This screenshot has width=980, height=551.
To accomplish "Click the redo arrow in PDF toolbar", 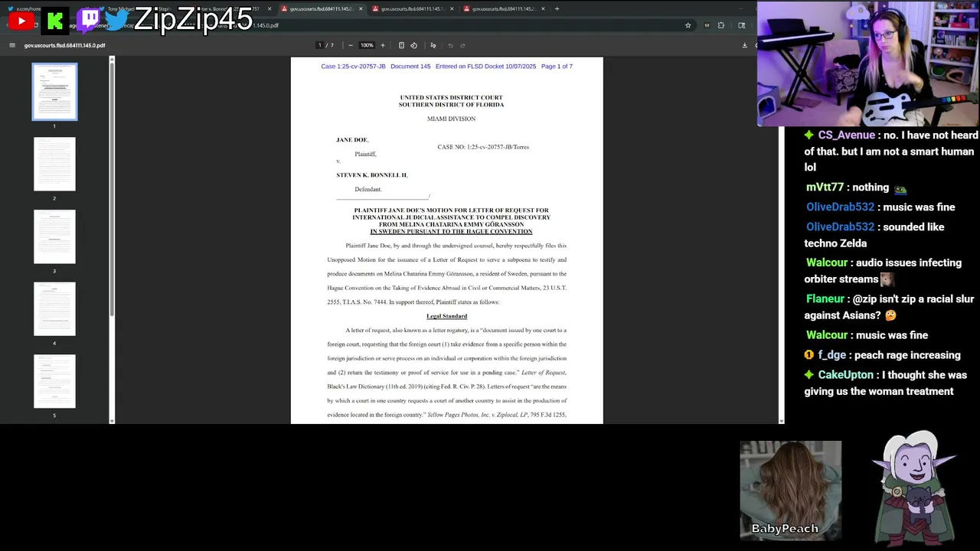I will click(462, 45).
